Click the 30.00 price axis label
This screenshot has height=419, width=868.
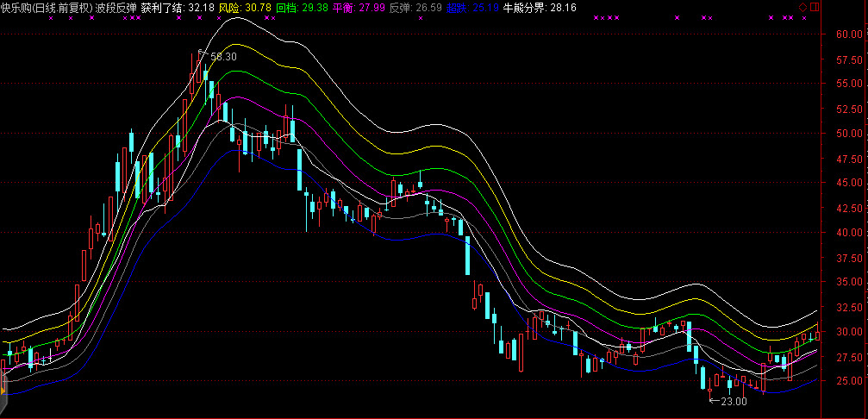point(849,332)
